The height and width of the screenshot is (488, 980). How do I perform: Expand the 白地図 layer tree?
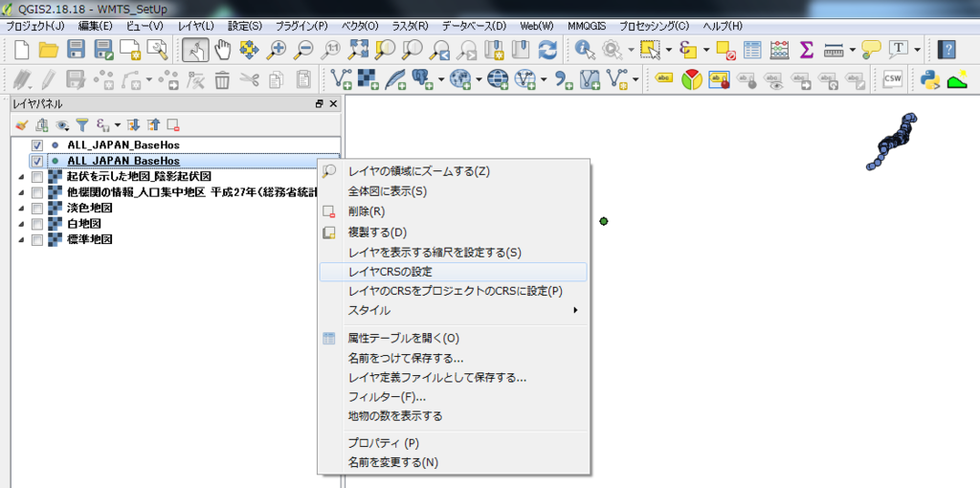click(x=22, y=224)
